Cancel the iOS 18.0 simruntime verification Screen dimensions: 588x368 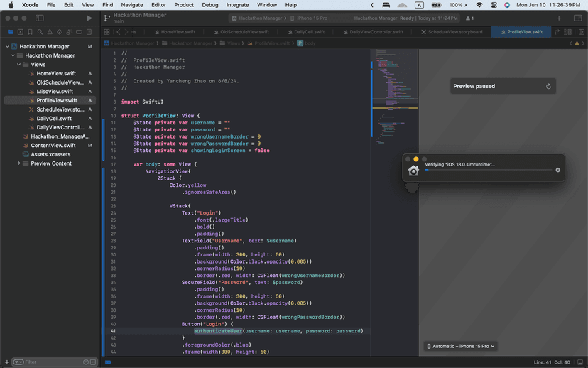click(557, 170)
